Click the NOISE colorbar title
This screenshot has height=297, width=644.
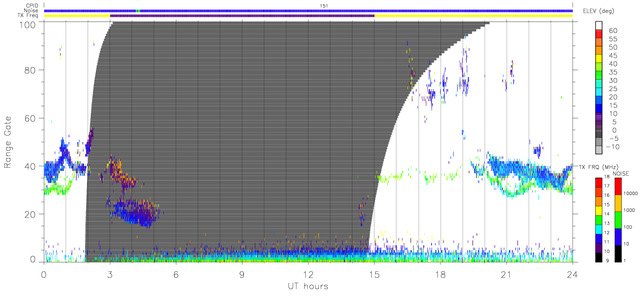(x=620, y=173)
